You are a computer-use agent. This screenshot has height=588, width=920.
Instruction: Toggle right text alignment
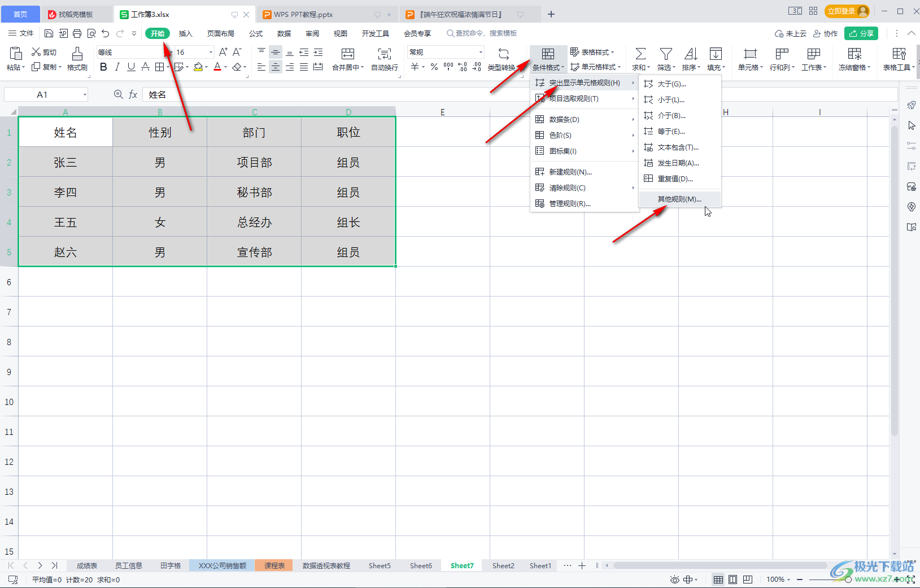point(290,67)
